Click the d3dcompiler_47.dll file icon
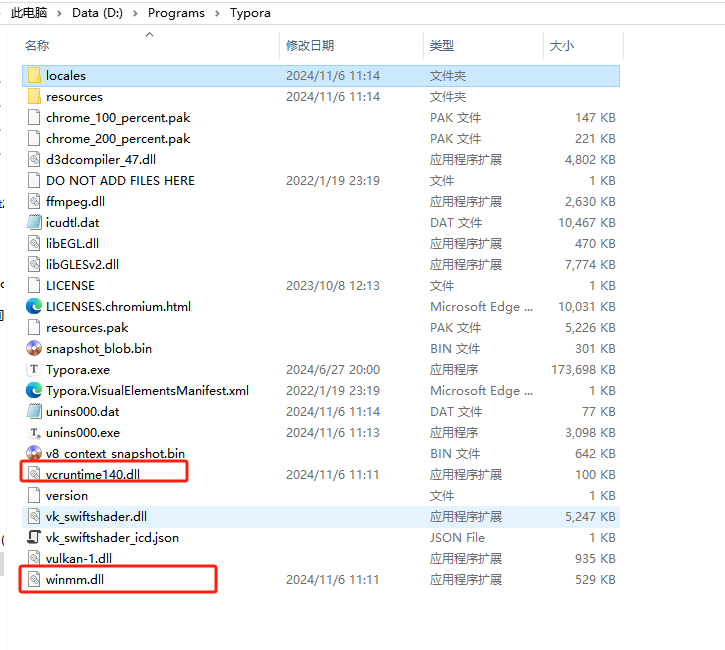725x650 pixels. click(x=34, y=159)
